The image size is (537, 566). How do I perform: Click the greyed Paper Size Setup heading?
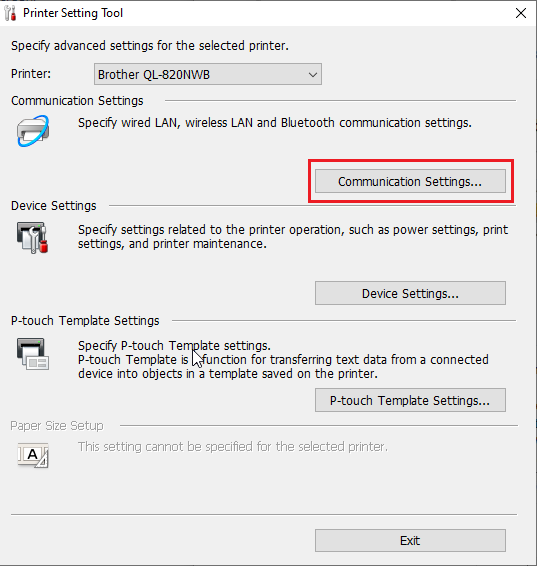(x=57, y=426)
